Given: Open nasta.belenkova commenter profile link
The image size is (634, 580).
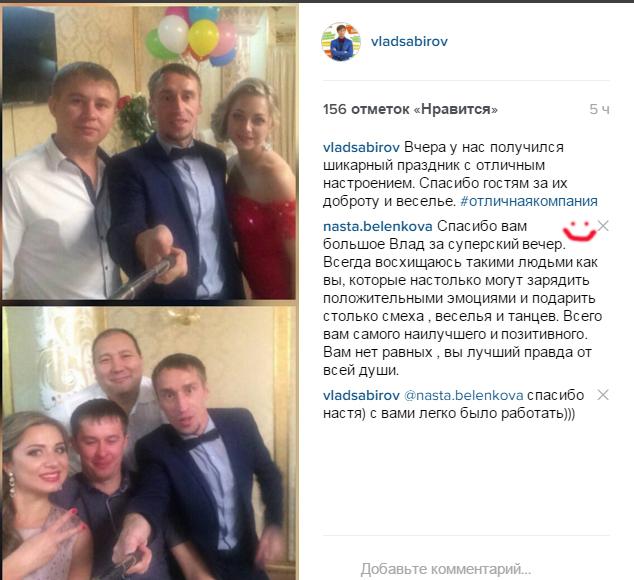Looking at the screenshot, I should 378,226.
